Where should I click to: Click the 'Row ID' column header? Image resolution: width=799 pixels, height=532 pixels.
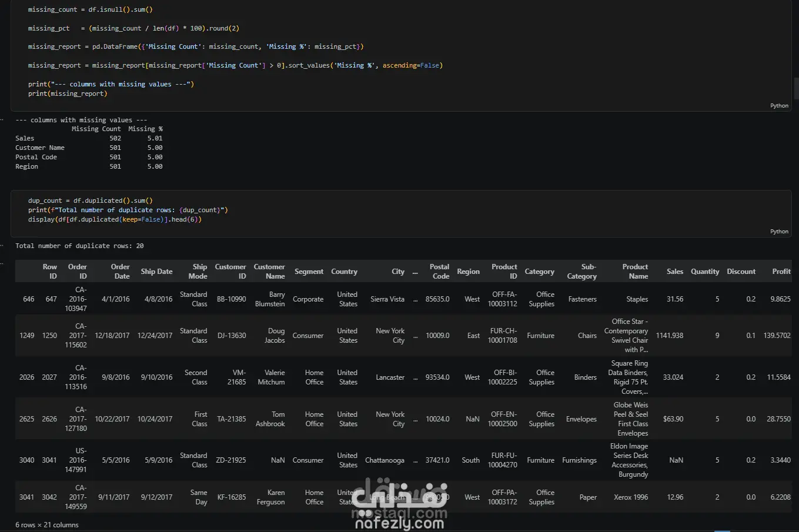click(50, 272)
